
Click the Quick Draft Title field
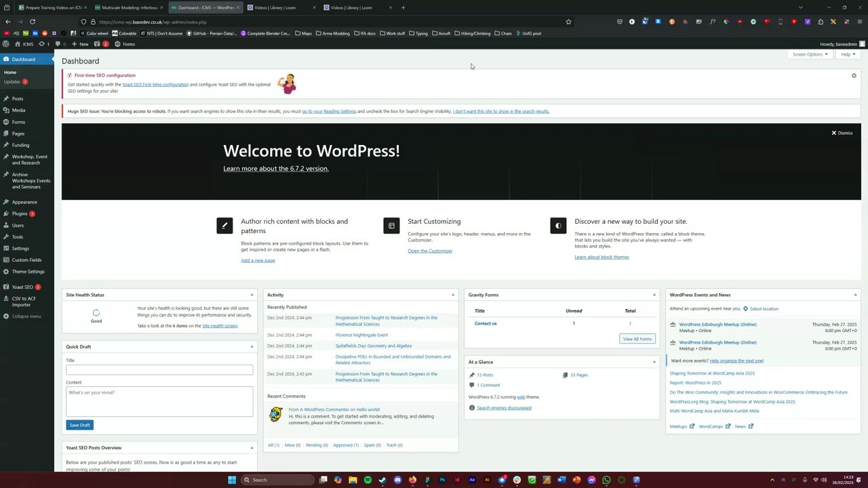[x=159, y=369]
